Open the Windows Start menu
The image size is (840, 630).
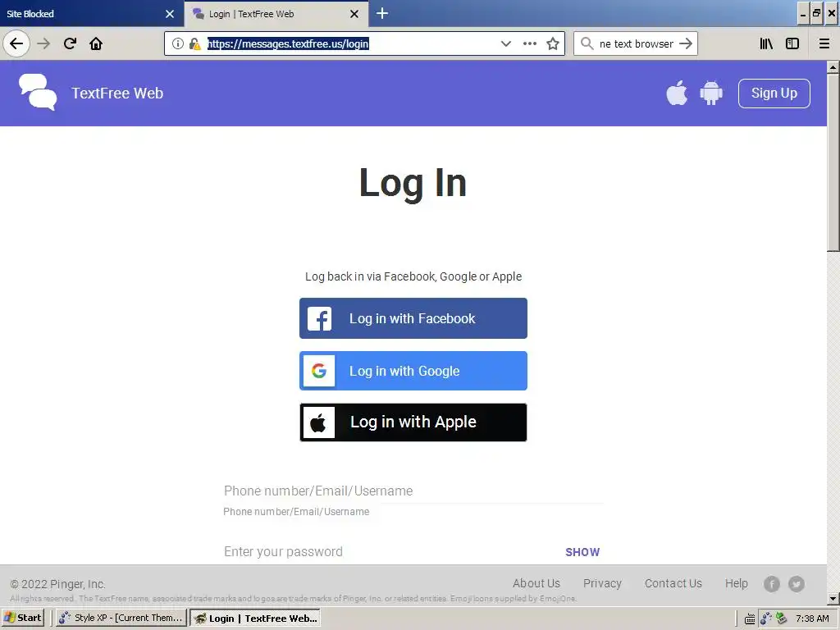(22, 618)
